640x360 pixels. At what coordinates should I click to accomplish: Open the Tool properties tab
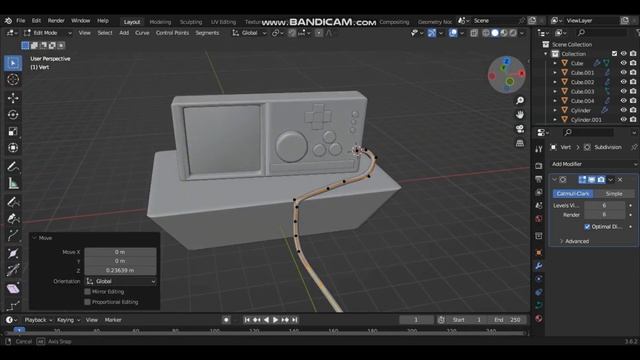(x=539, y=149)
